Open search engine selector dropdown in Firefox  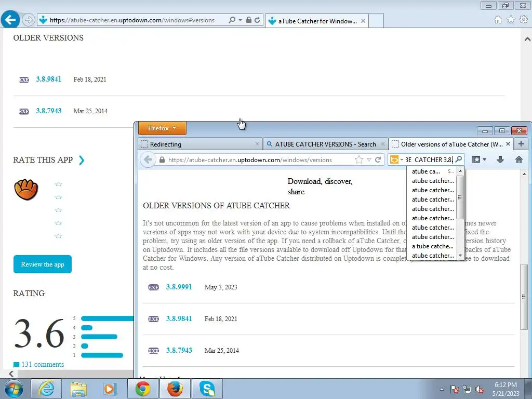(x=396, y=159)
